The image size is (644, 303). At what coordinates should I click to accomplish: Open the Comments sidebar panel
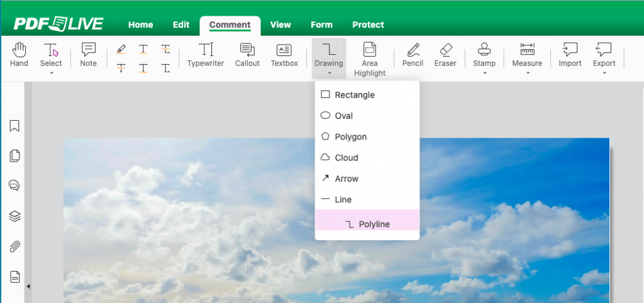click(x=14, y=185)
